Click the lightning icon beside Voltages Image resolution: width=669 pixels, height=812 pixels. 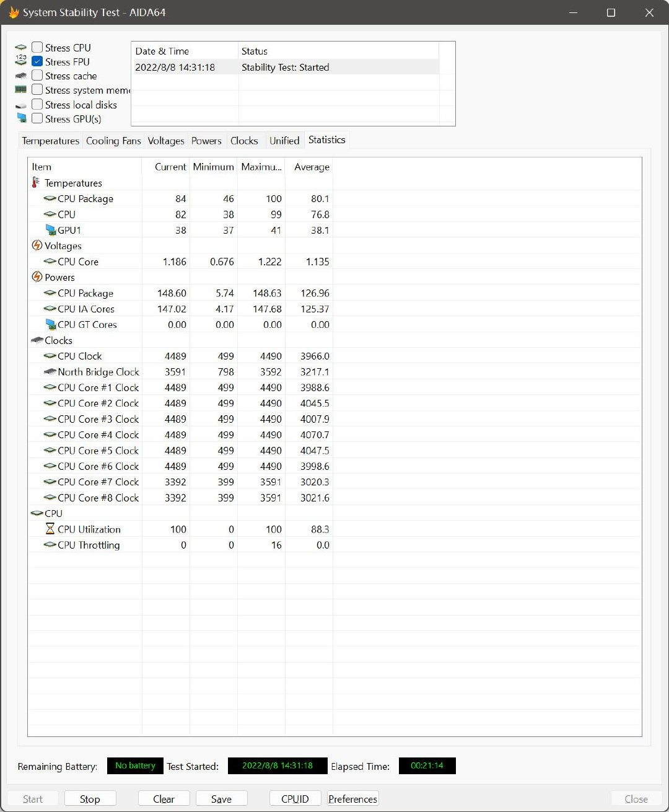tap(37, 245)
